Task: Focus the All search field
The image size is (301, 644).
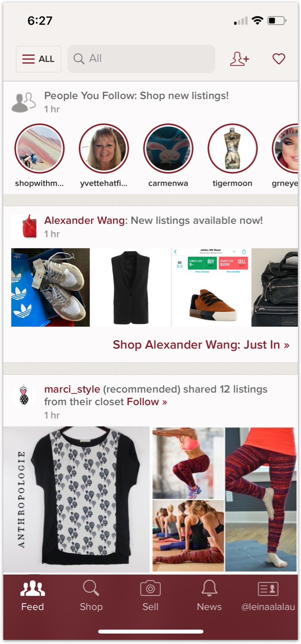Action: coord(141,59)
